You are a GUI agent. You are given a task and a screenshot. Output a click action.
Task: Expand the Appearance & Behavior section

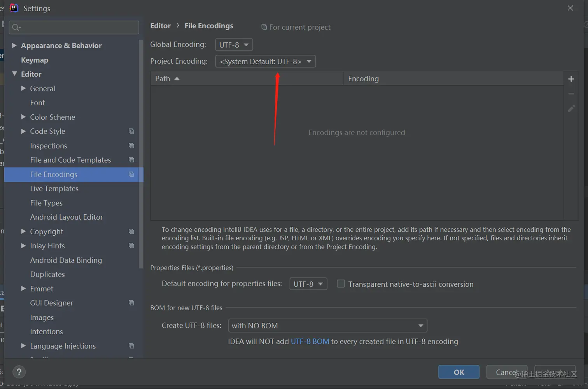14,46
